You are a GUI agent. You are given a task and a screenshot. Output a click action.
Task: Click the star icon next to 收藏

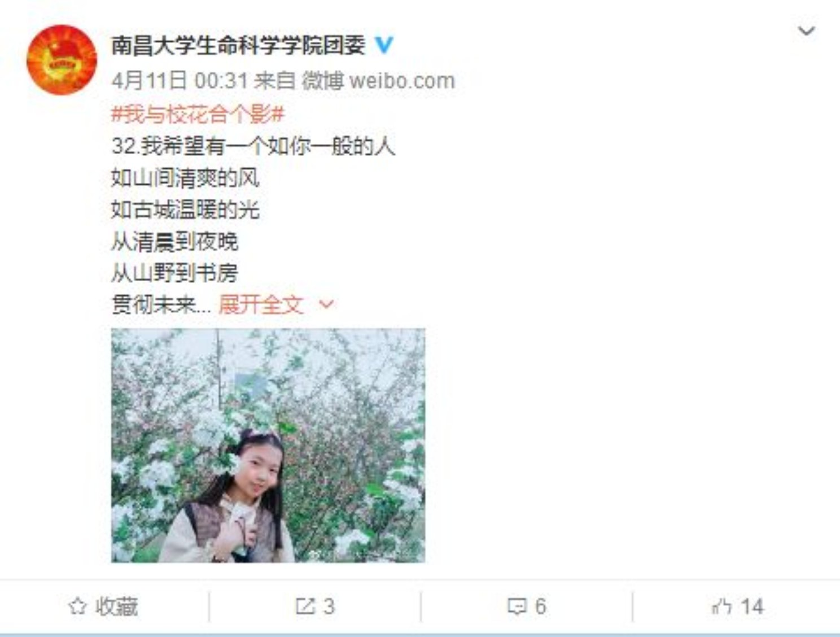[x=77, y=607]
